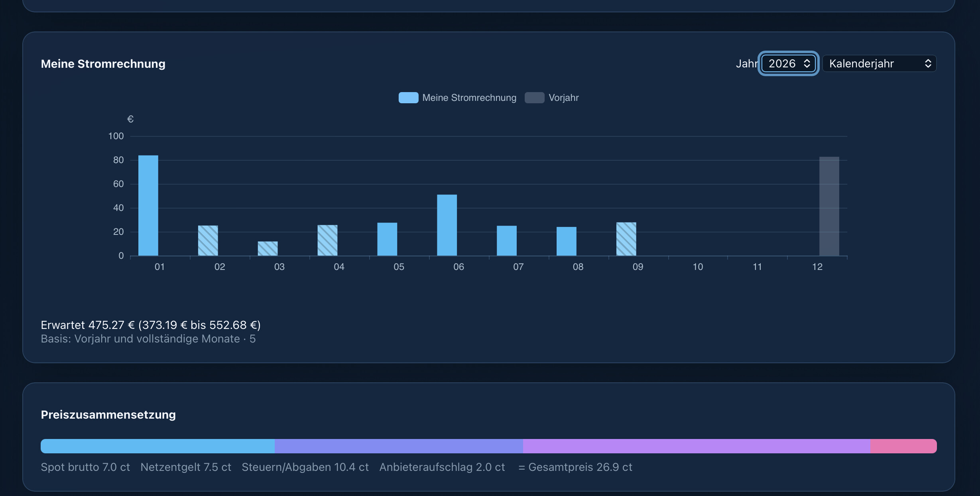Select the June bar in chart
The image size is (980, 496).
pyautogui.click(x=447, y=225)
